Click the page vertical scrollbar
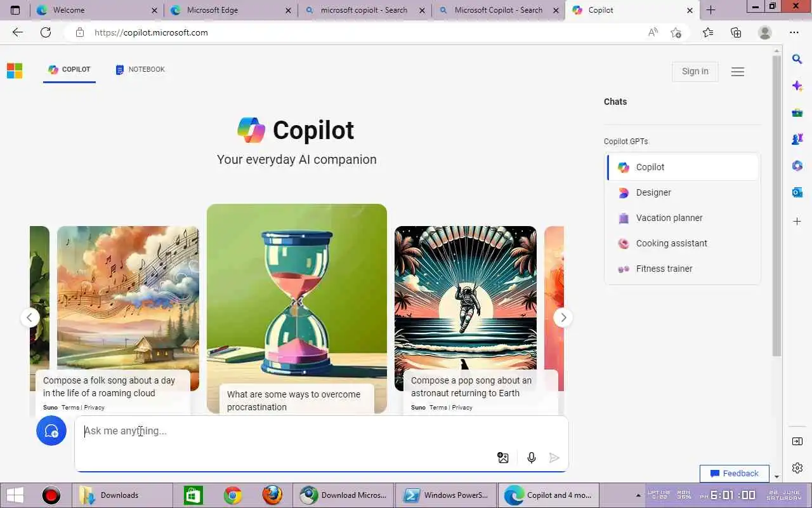The width and height of the screenshot is (812, 508). (776, 206)
